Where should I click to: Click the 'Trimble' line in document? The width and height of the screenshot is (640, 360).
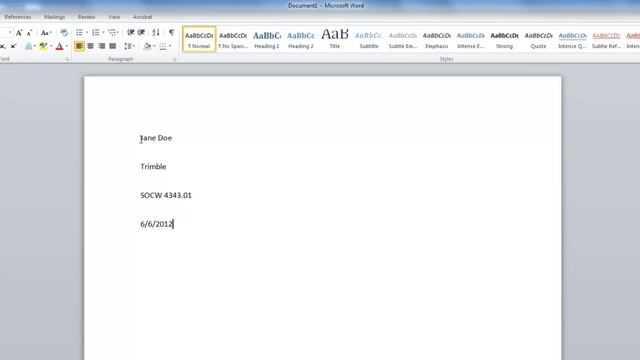pos(153,167)
